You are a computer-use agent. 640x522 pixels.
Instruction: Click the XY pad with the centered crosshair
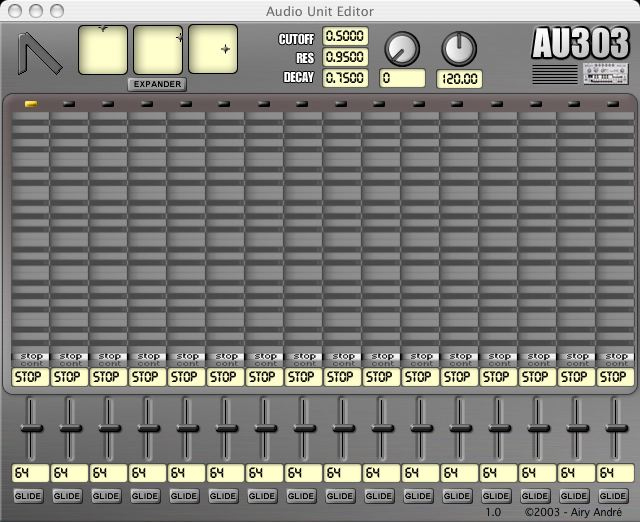tap(213, 49)
